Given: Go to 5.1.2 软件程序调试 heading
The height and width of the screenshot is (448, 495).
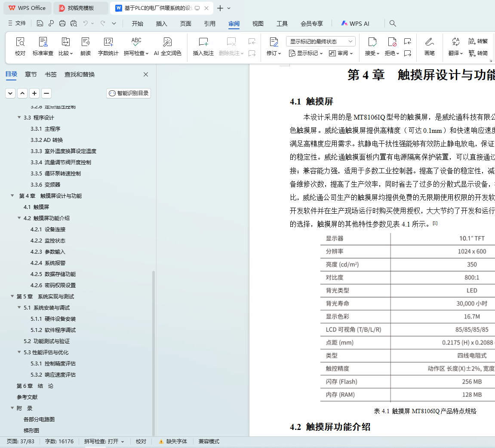Looking at the screenshot, I should [53, 330].
